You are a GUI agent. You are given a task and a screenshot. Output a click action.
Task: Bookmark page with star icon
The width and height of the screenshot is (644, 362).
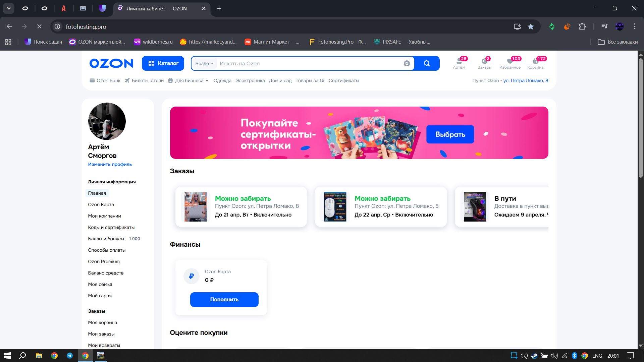pos(531,26)
